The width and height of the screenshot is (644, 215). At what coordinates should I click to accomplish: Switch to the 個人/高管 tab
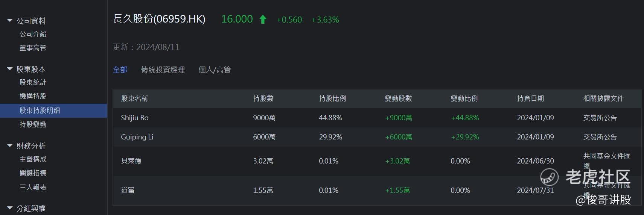[215, 70]
